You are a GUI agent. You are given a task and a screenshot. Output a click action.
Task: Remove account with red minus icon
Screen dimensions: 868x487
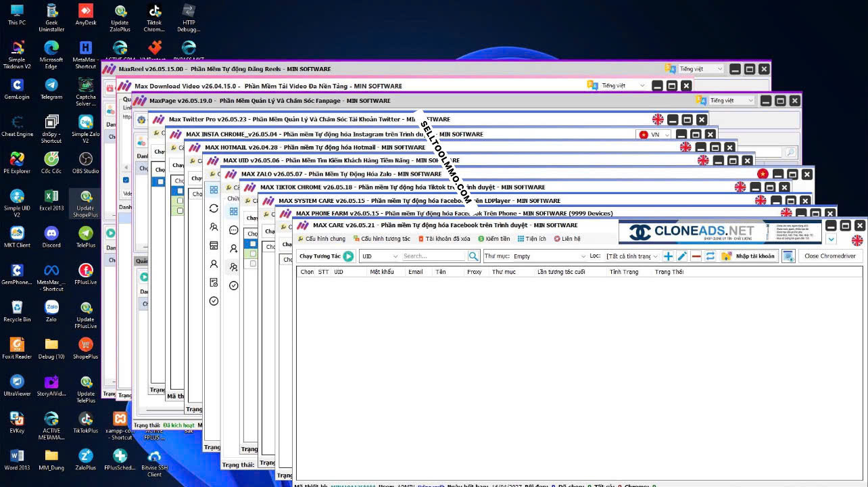[696, 256]
